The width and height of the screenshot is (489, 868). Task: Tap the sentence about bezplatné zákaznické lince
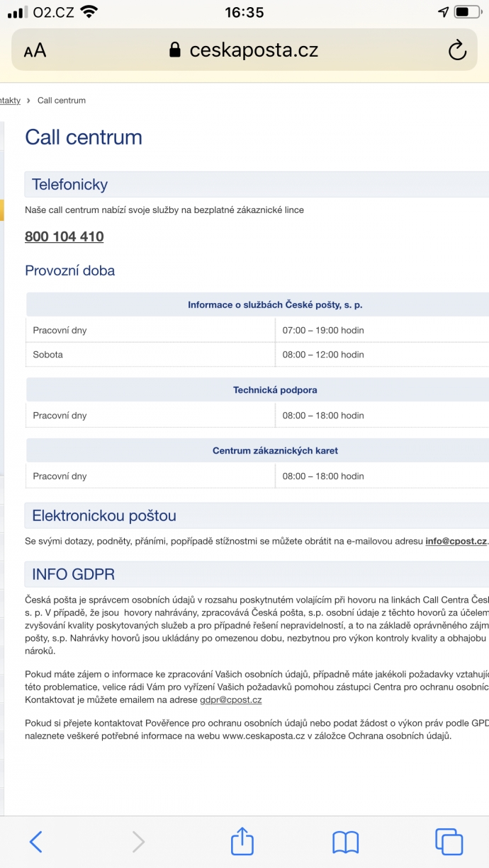[164, 210]
